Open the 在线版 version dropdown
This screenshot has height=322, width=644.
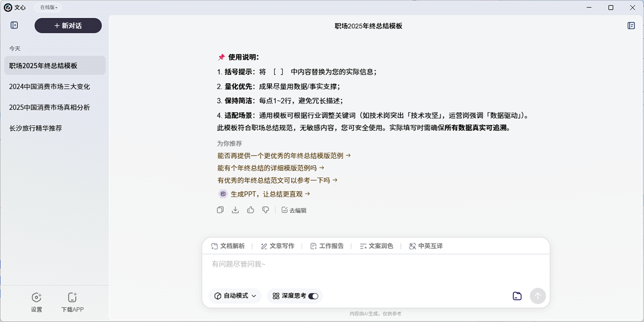coord(49,8)
